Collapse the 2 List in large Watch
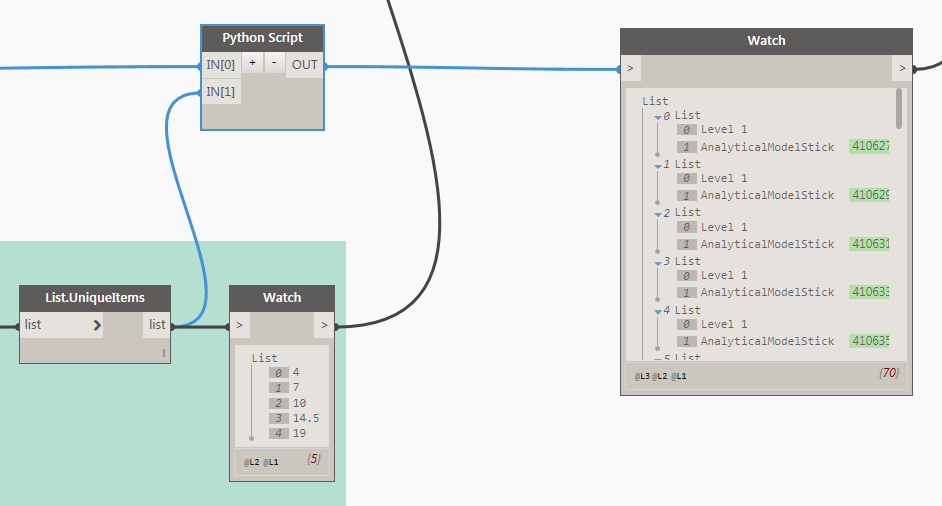This screenshot has width=942, height=506. (658, 214)
